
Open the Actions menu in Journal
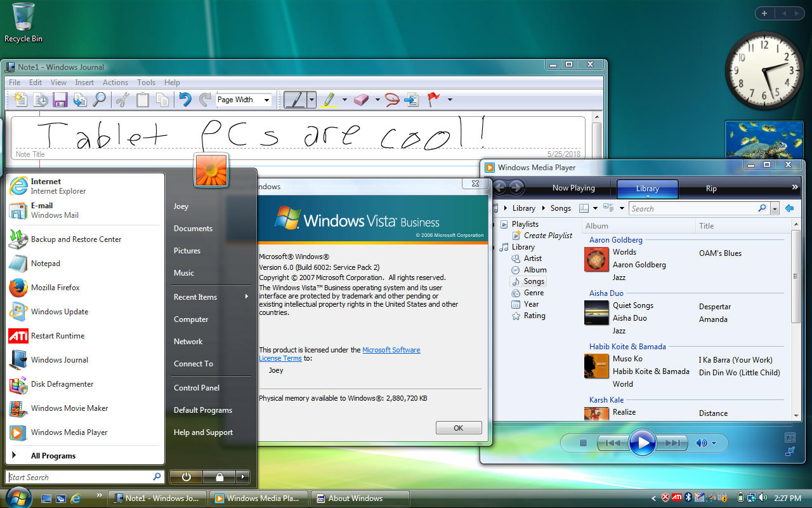115,83
